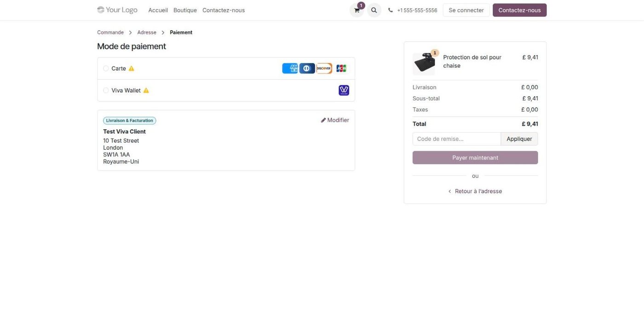Click the Your Logo image
Image resolution: width=644 pixels, height=325 pixels.
pyautogui.click(x=117, y=10)
